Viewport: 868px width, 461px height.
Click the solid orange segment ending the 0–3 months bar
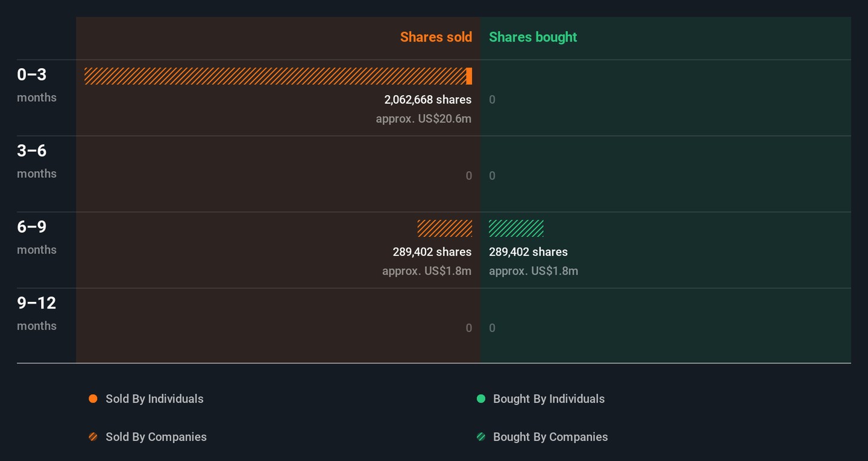[x=469, y=76]
